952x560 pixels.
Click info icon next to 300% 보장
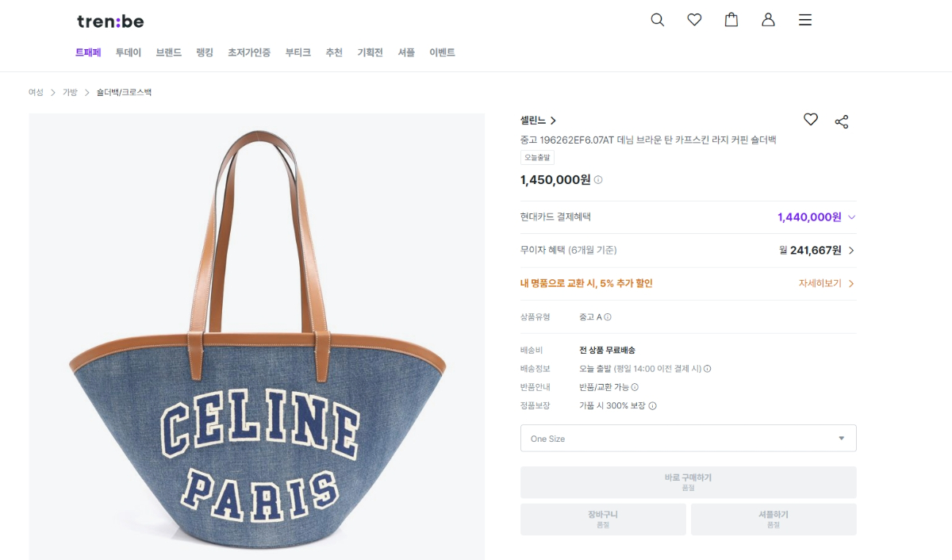tap(653, 406)
